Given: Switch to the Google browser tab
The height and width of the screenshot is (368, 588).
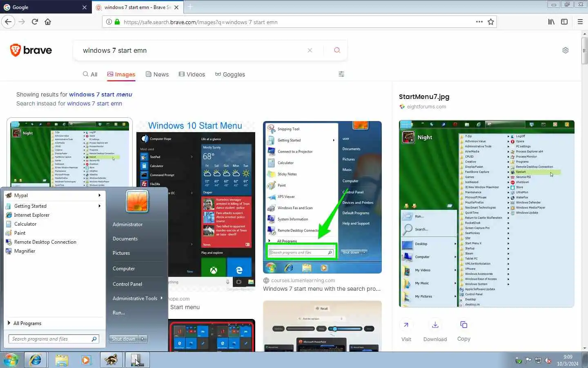Looking at the screenshot, I should click(x=45, y=7).
